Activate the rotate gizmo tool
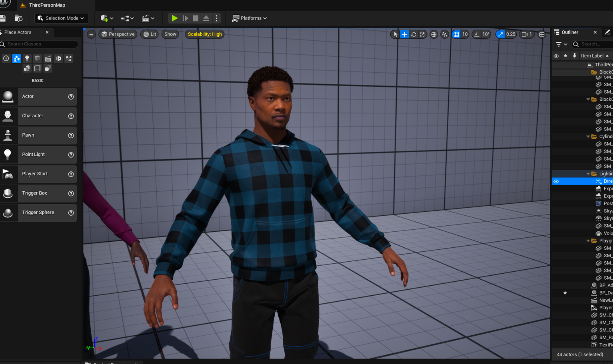This screenshot has height=364, width=613. pos(413,34)
